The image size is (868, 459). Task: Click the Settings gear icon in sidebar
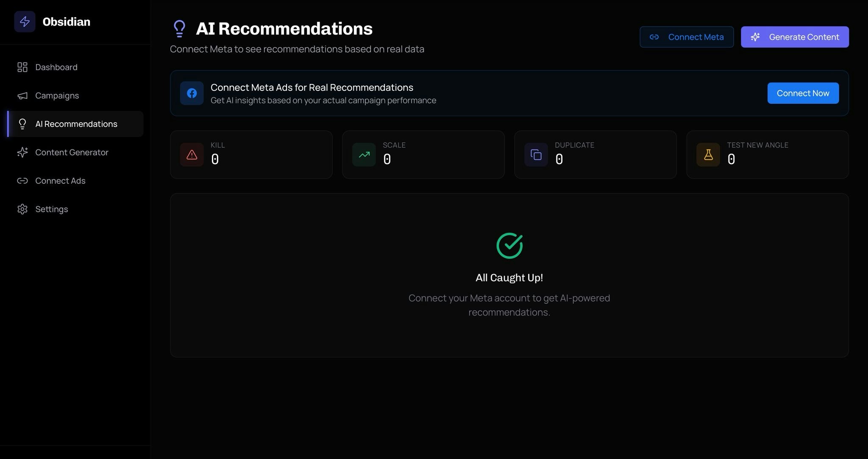tap(22, 209)
